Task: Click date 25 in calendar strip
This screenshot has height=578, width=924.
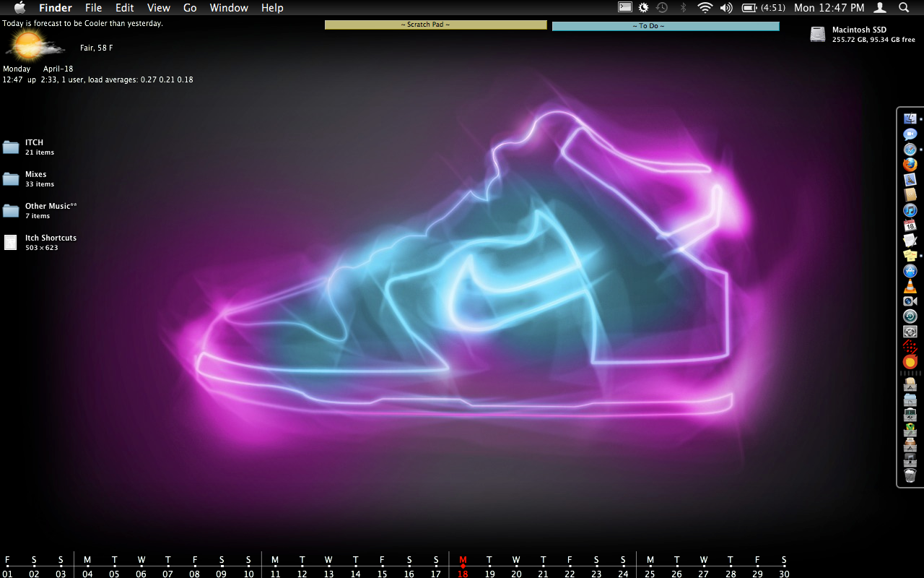Action: click(x=650, y=574)
